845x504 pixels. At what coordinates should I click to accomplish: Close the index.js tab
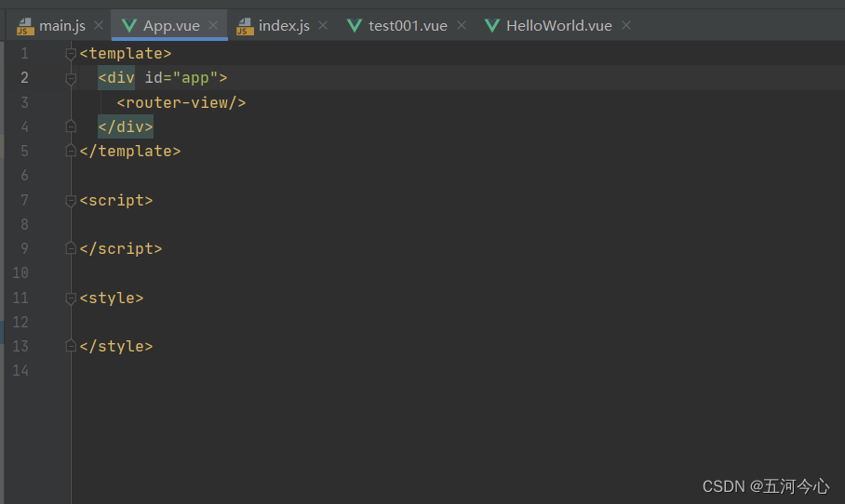point(323,25)
